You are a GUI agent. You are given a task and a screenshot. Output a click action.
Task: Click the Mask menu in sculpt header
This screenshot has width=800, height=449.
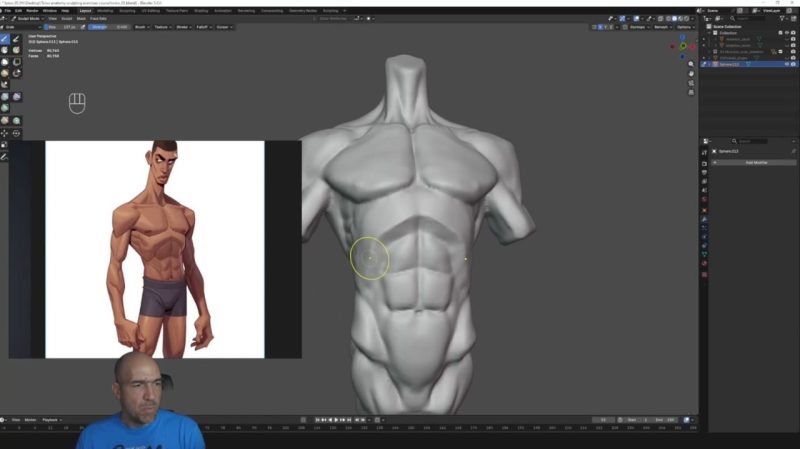point(81,18)
